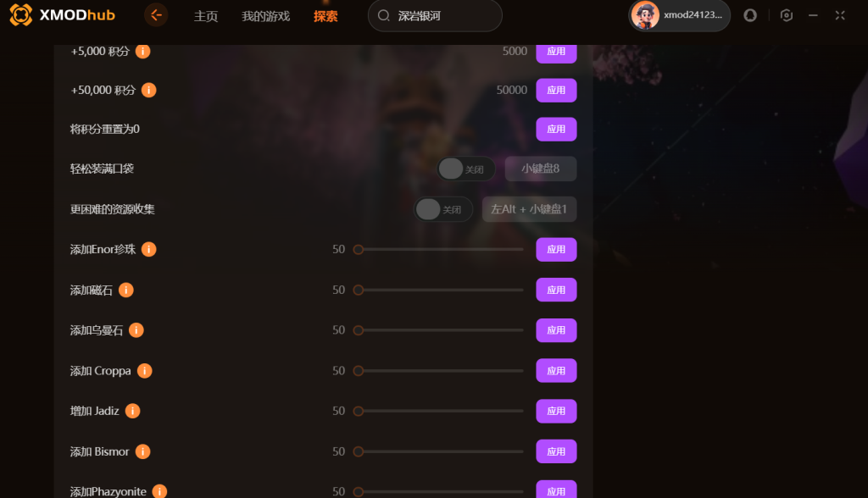The image size is (868, 498).
Task: Click 应用 button for 将积分重置为0
Action: [x=556, y=130]
